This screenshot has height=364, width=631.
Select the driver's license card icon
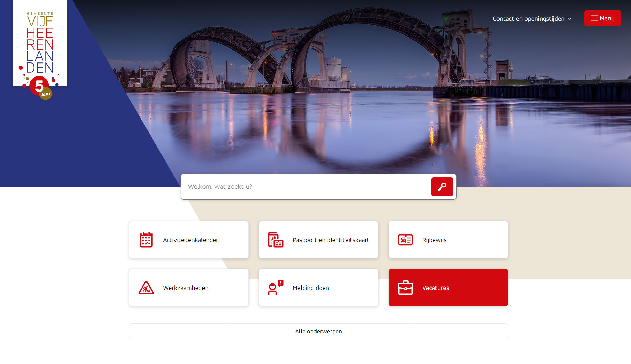click(x=405, y=240)
